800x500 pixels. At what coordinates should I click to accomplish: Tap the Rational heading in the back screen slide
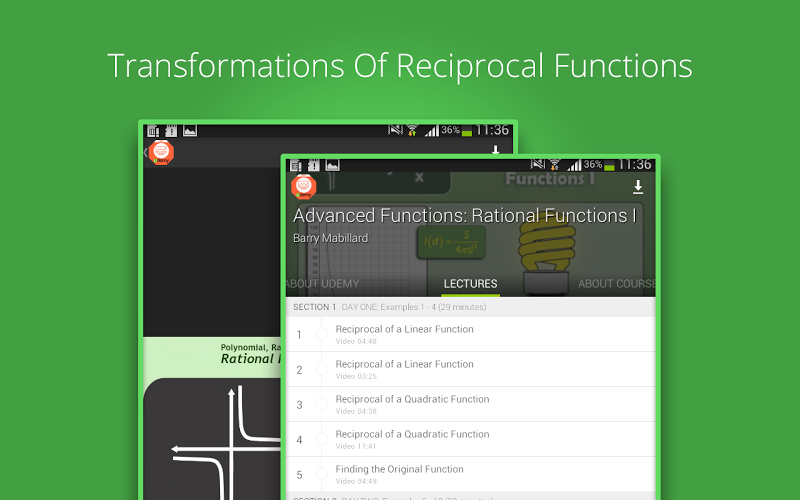tap(251, 359)
